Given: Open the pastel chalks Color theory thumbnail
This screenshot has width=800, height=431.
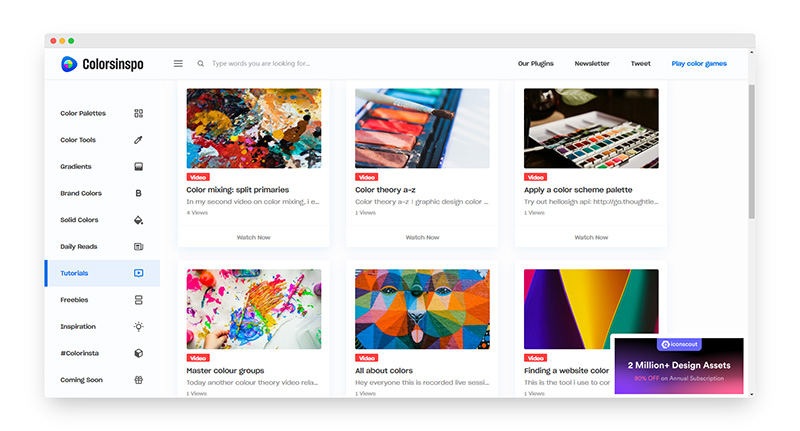Looking at the screenshot, I should point(422,129).
